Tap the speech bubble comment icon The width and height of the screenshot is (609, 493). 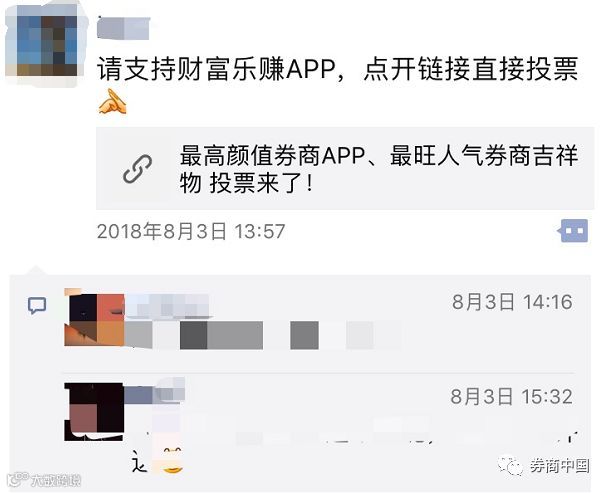pyautogui.click(x=37, y=305)
